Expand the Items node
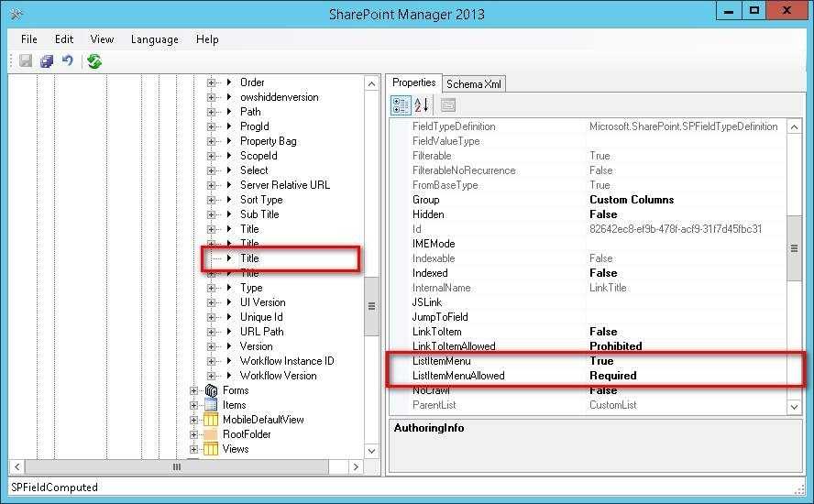 point(193,405)
